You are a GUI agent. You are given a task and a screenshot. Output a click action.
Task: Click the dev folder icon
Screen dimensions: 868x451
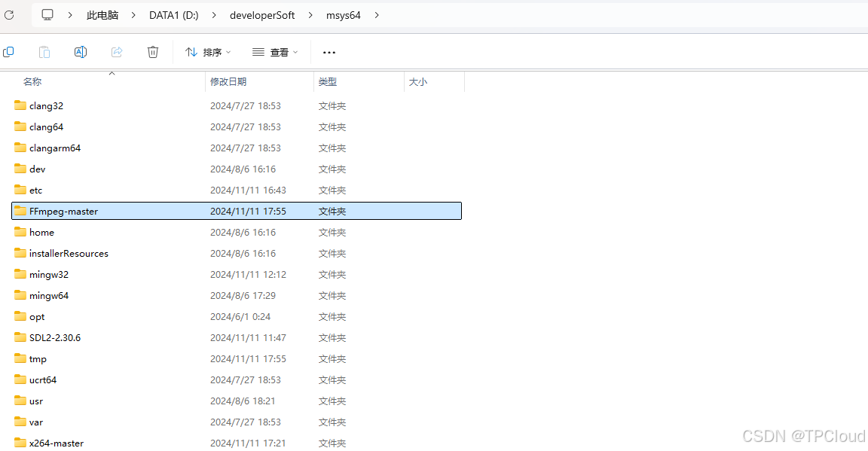[20, 168]
